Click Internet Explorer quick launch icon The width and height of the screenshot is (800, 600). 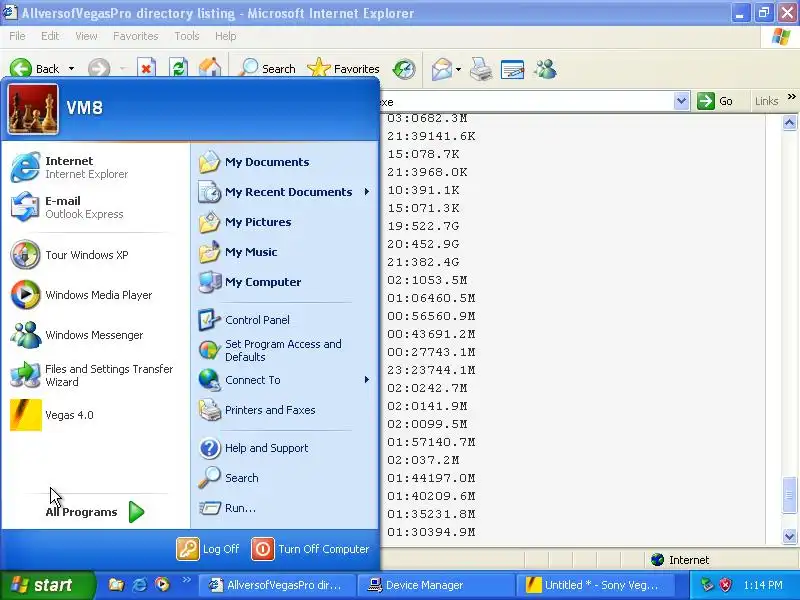[139, 585]
